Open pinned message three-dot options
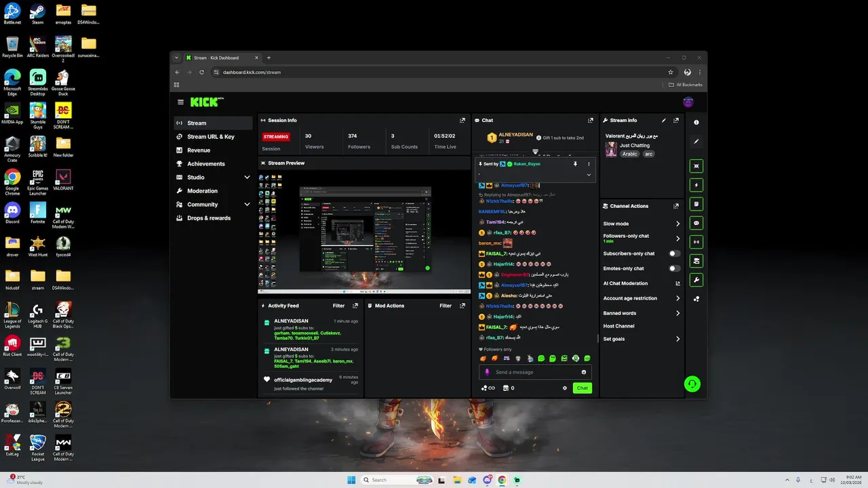The image size is (868, 488). pyautogui.click(x=589, y=164)
